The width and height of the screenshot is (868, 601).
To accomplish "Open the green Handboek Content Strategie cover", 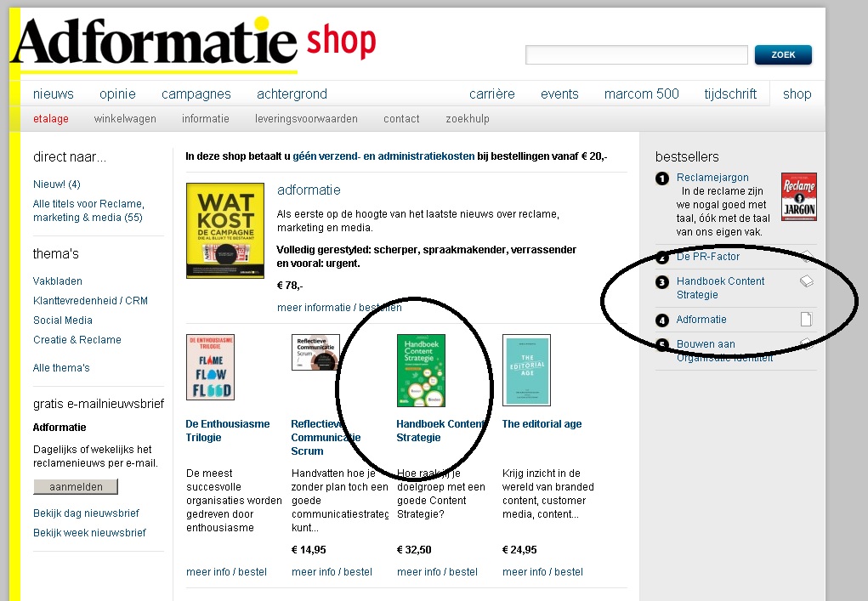I will (x=422, y=371).
